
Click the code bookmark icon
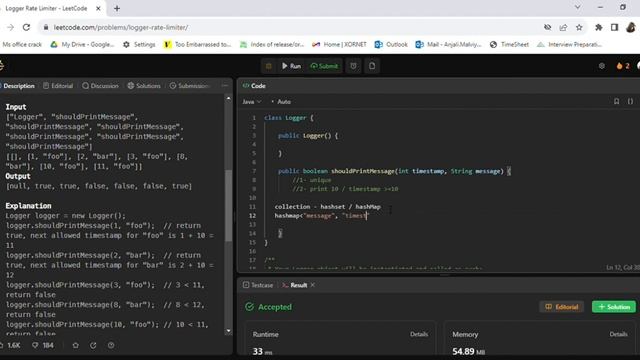tap(616, 101)
